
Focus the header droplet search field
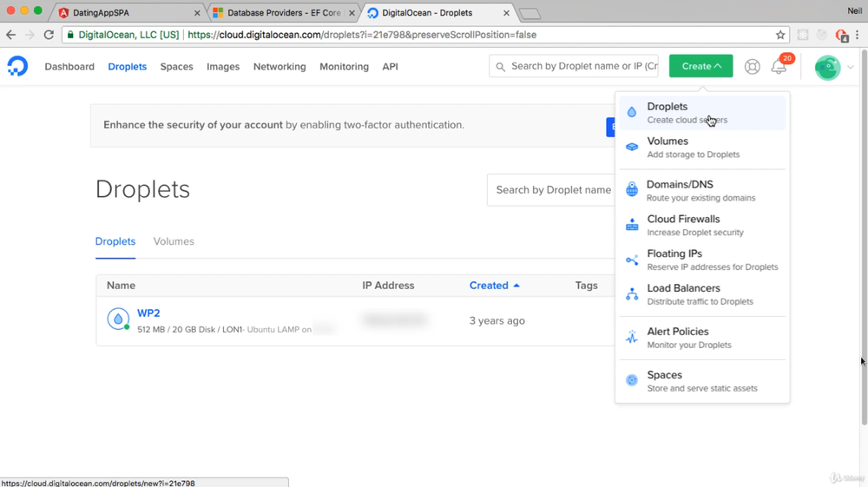(574, 66)
